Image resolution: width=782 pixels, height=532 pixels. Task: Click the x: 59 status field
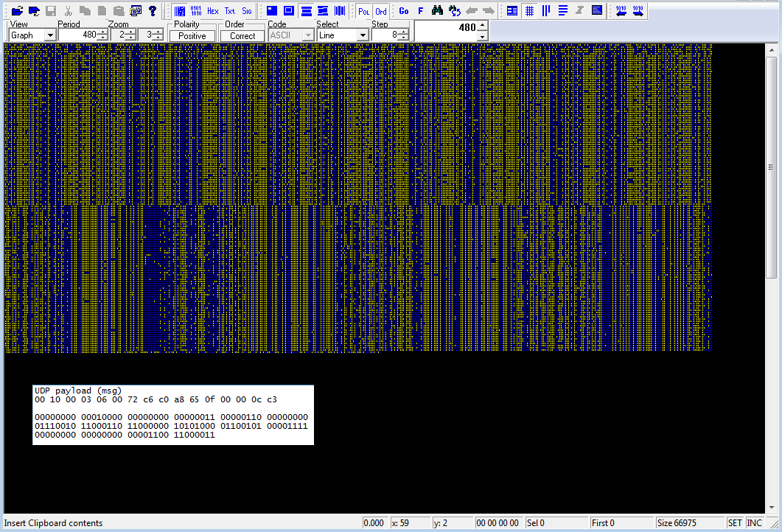[x=410, y=523]
